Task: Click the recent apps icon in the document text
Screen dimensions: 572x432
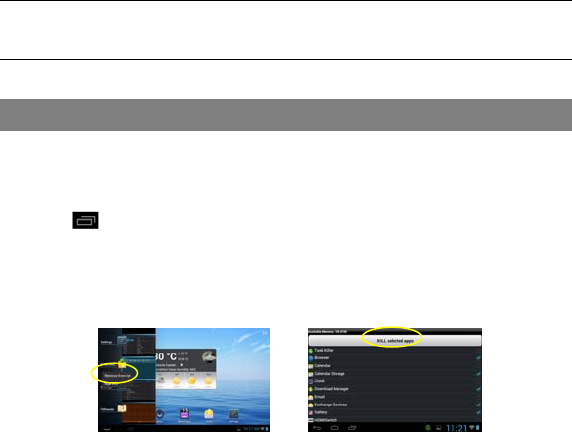Action: [x=85, y=220]
